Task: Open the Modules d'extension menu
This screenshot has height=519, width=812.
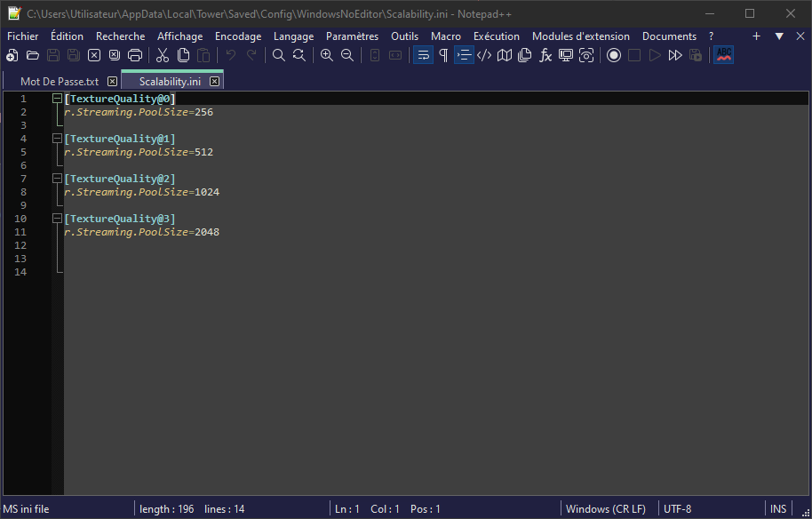Action: tap(581, 36)
